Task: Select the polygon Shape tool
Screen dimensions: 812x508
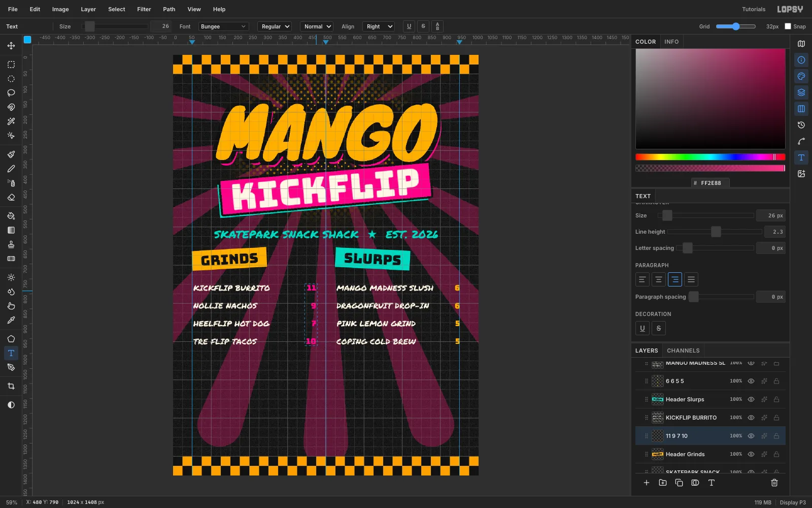Action: coord(11,339)
